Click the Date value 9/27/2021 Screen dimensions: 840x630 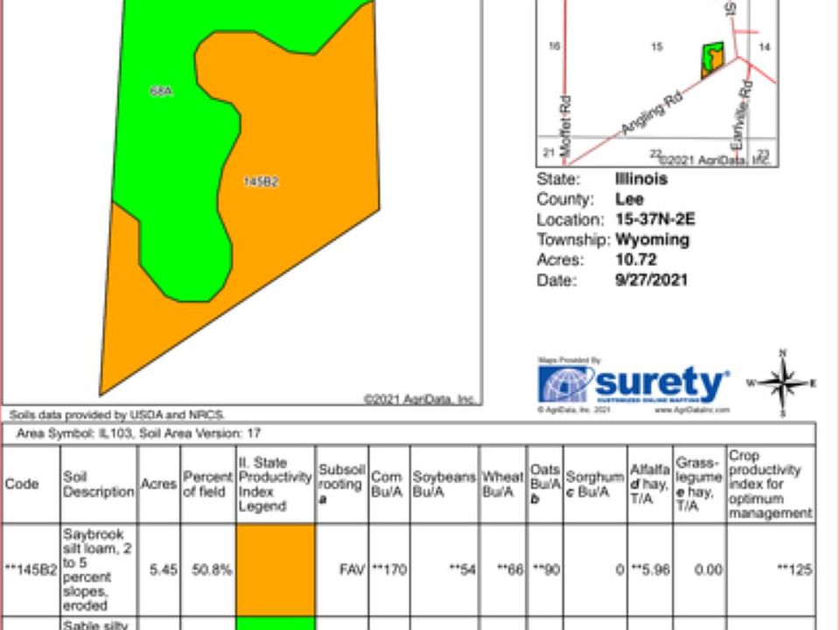click(651, 280)
